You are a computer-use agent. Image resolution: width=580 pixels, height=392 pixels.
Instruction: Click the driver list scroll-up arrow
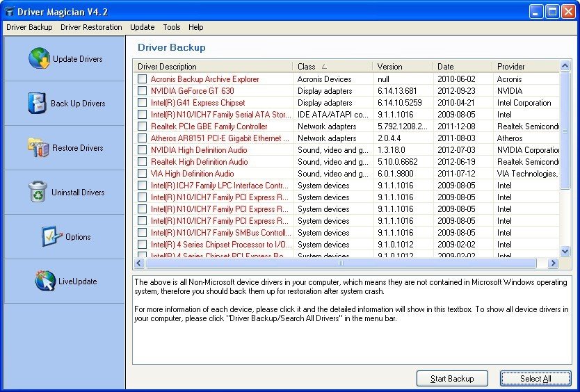pyautogui.click(x=565, y=66)
